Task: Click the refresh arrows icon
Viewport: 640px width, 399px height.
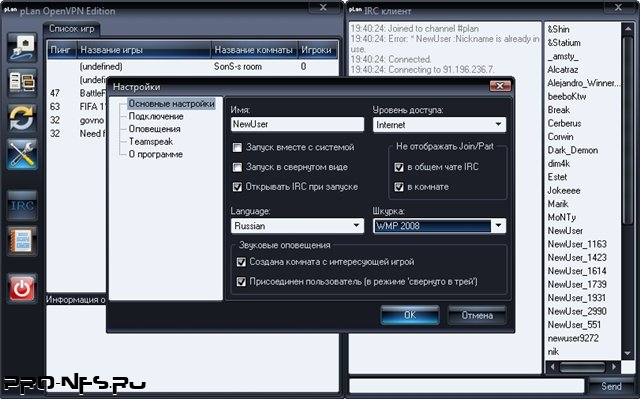Action: click(22, 118)
